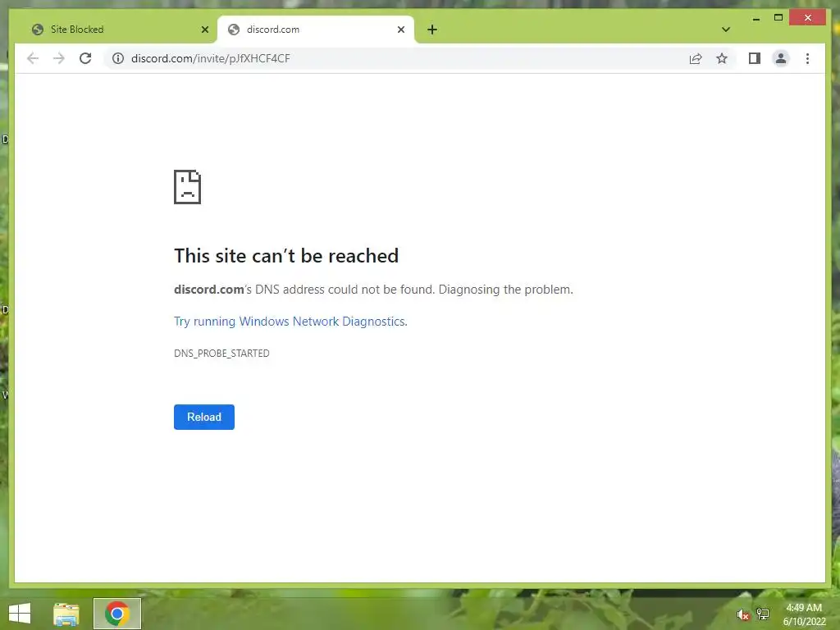Open the Chrome side panel

[755, 58]
